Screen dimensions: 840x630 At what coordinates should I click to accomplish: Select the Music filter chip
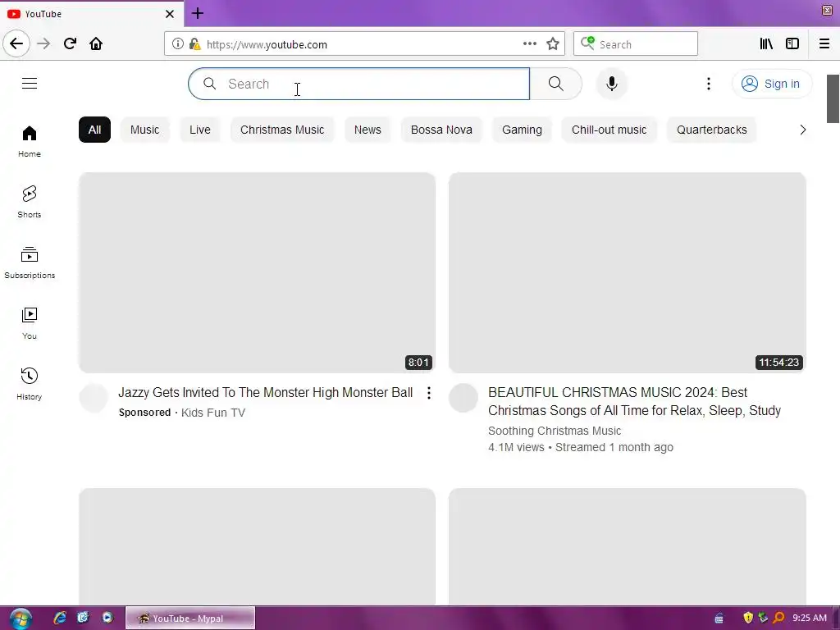(x=144, y=130)
